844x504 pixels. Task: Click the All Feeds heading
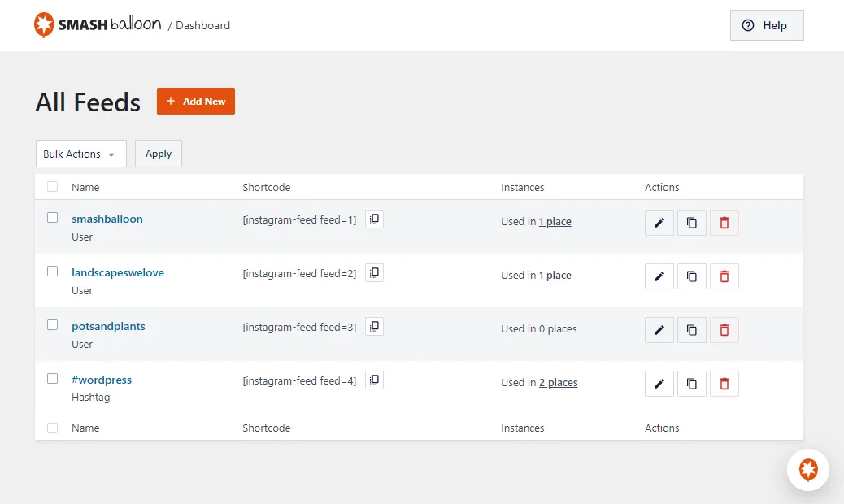(x=88, y=102)
